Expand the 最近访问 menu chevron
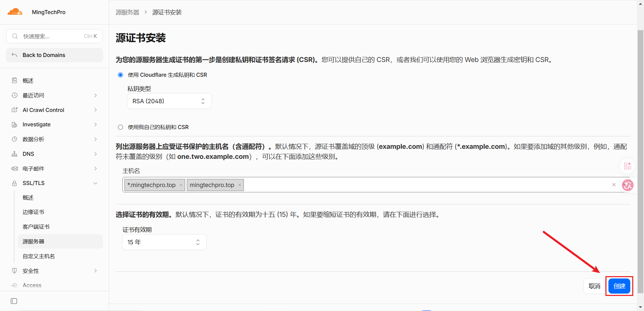Screen dimensions: 644x311 96,95
